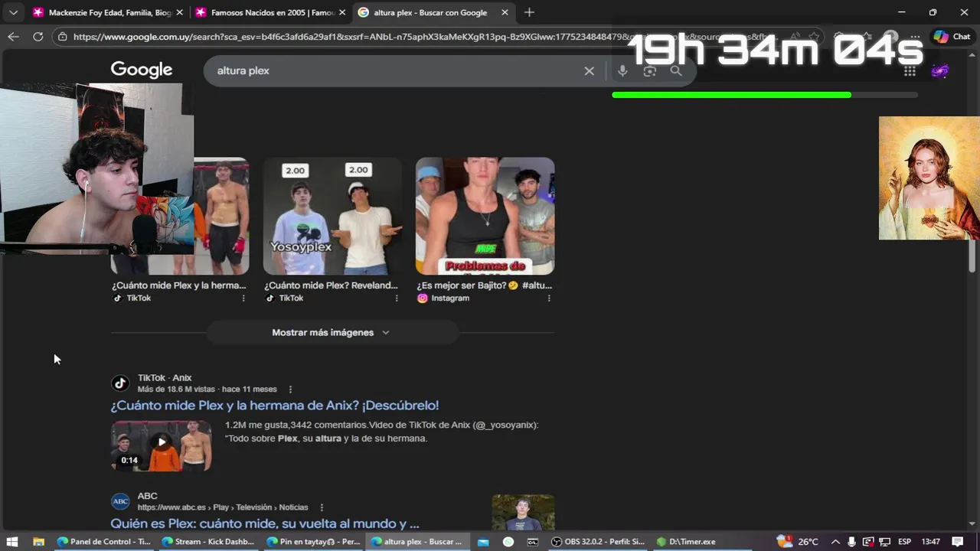
Task: Open ¿Cuánto mide Plex? Reveland... image result
Action: 331,285
